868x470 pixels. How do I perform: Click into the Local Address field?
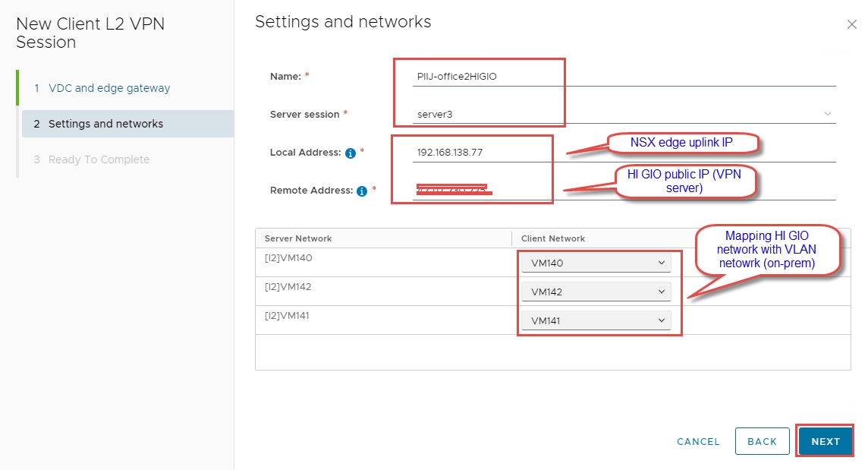click(x=624, y=153)
